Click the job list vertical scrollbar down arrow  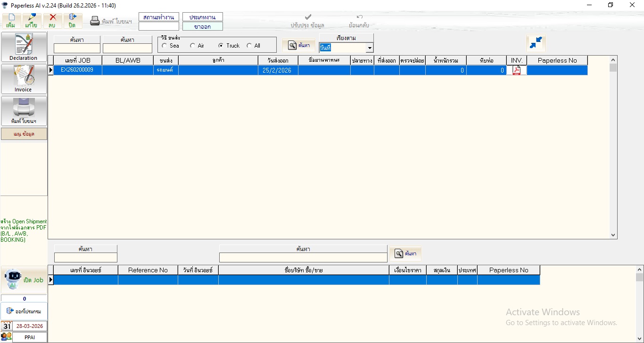tap(613, 235)
